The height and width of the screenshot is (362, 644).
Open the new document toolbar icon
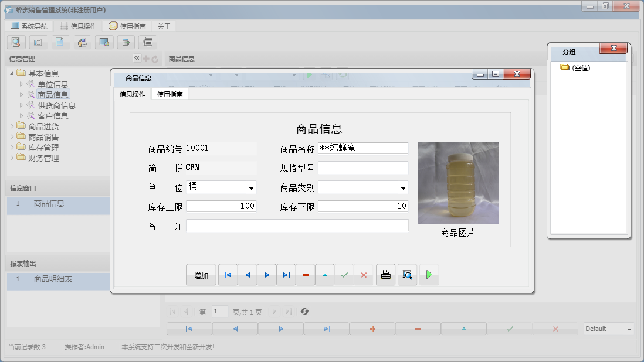(x=60, y=42)
